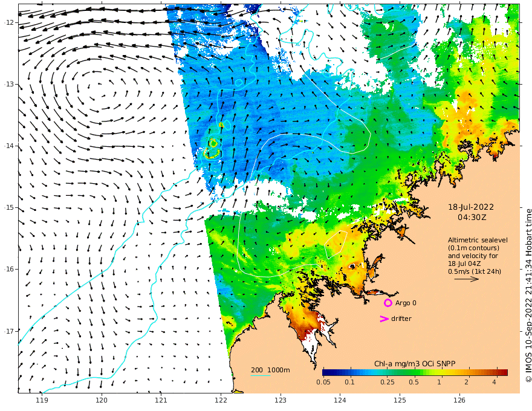Click longitude axis label 124
The width and height of the screenshot is (532, 411).
pos(340,401)
